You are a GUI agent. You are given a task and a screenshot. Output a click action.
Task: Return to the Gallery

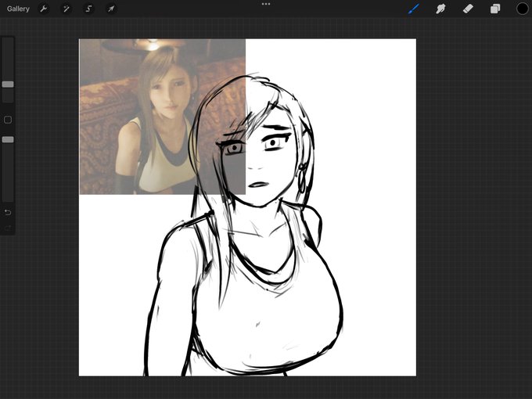(x=18, y=9)
